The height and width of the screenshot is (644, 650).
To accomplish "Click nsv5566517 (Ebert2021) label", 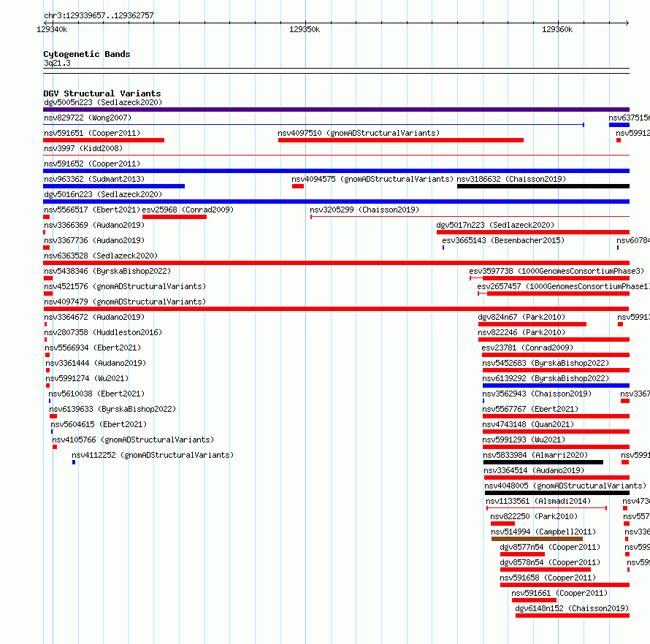I will pyautogui.click(x=92, y=210).
